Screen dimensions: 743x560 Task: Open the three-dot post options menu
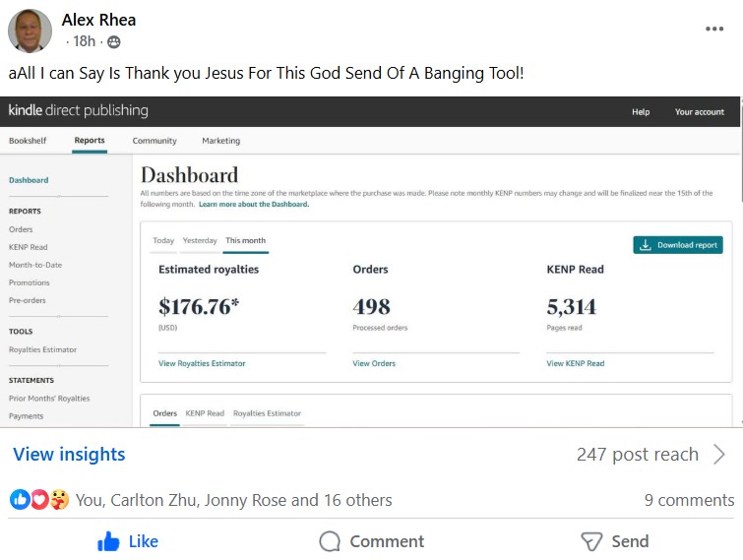pos(714,29)
